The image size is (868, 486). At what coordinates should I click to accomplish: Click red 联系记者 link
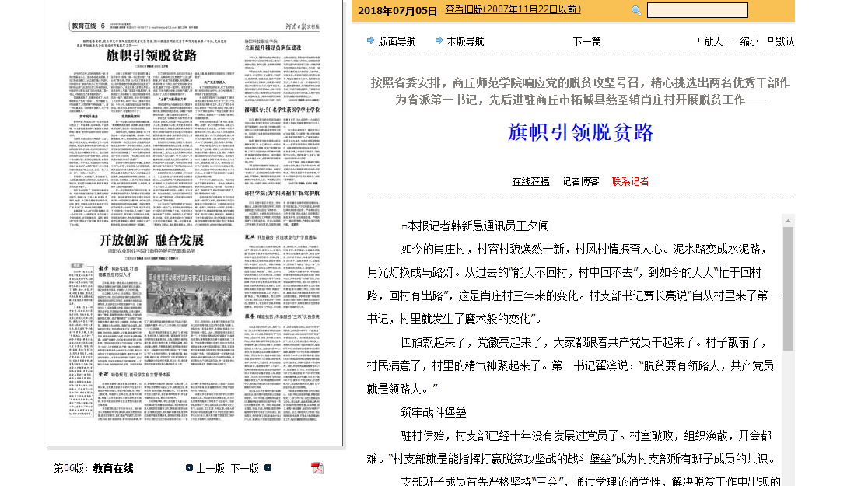point(630,181)
